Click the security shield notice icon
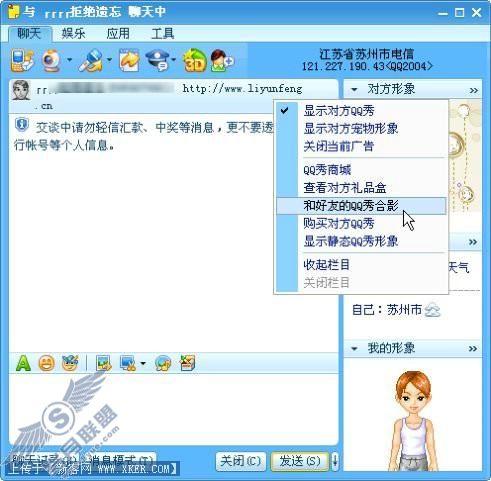 click(x=22, y=125)
